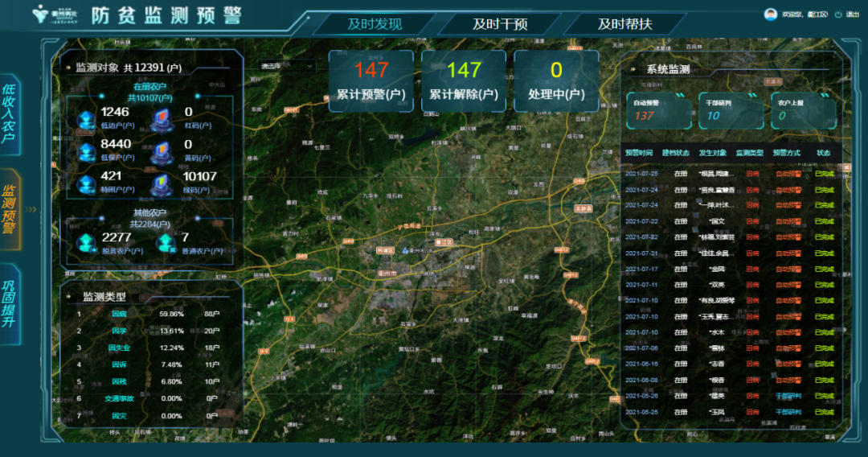Select the 农户上报 0 card
This screenshot has height=457, width=868.
803,110
